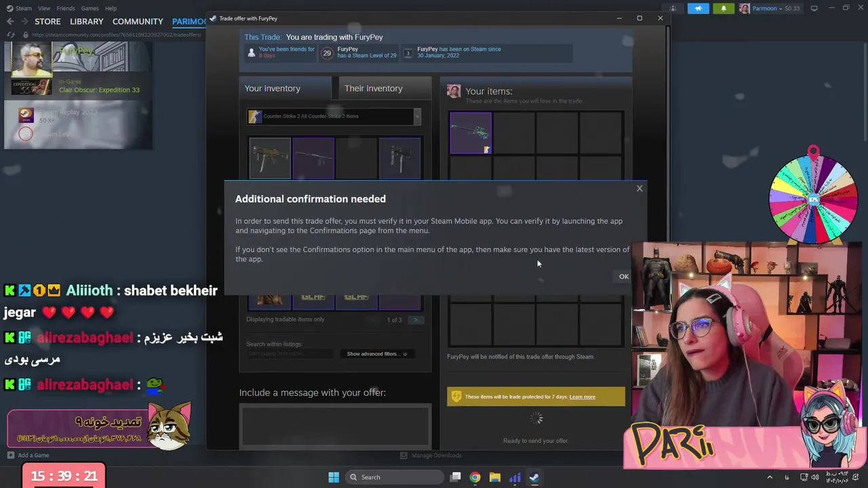
Task: Reload the Steam page
Action: click(x=10, y=35)
